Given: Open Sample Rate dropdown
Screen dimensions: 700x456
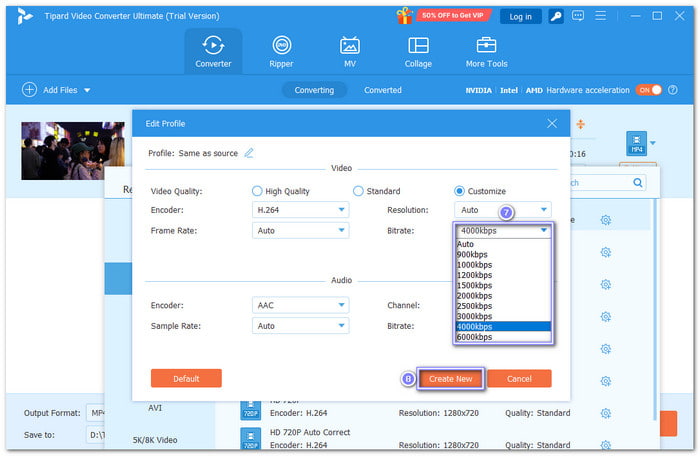Looking at the screenshot, I should (x=300, y=326).
